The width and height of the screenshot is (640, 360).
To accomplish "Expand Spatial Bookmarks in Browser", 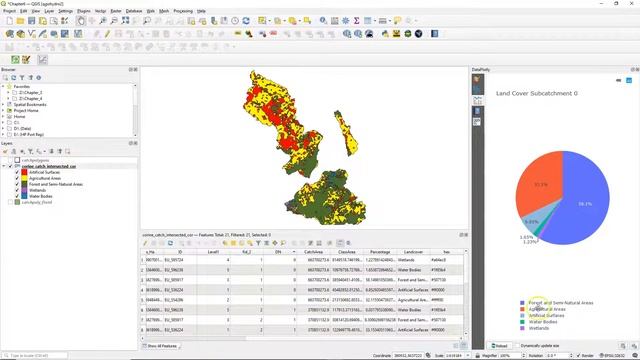I will [x=3, y=104].
